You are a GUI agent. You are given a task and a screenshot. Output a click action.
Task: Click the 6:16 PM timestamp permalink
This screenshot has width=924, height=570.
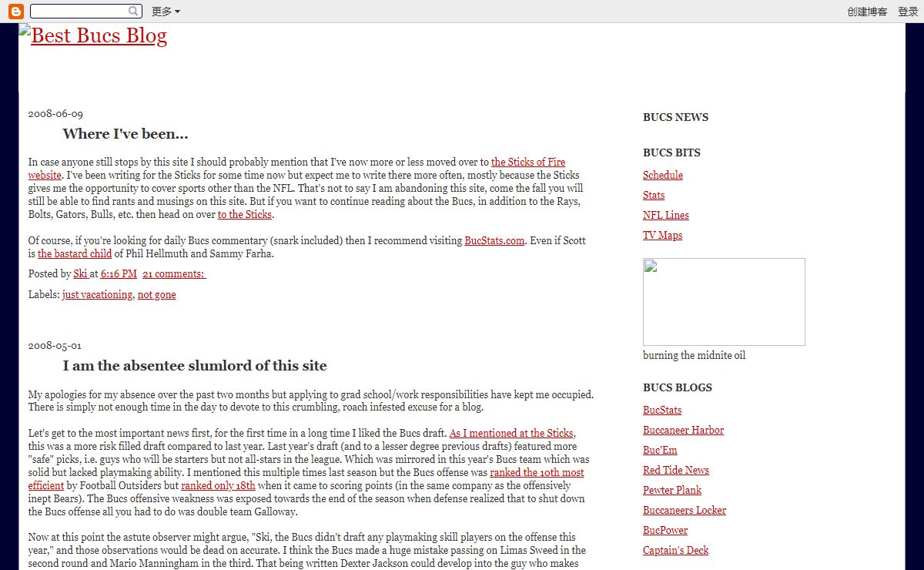(119, 273)
